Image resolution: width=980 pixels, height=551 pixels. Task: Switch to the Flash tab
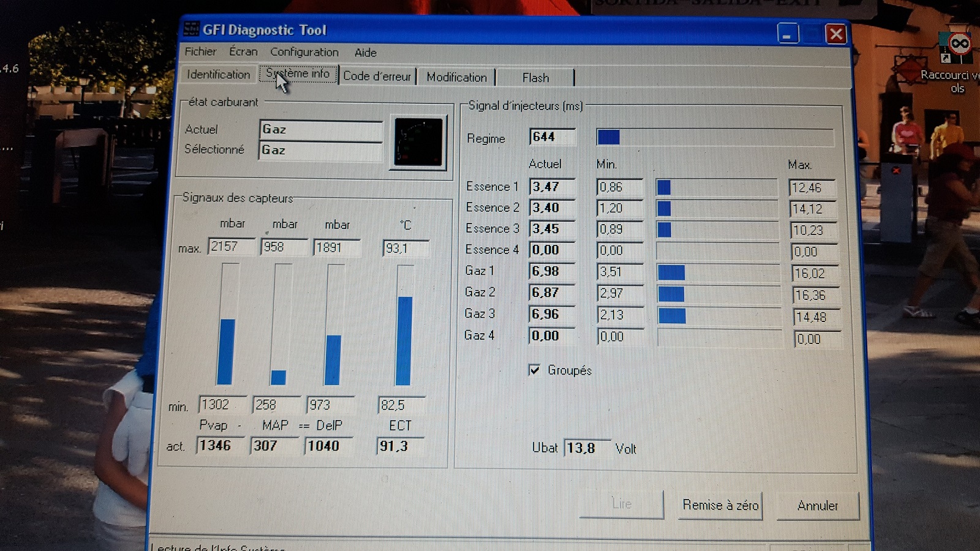pos(535,78)
